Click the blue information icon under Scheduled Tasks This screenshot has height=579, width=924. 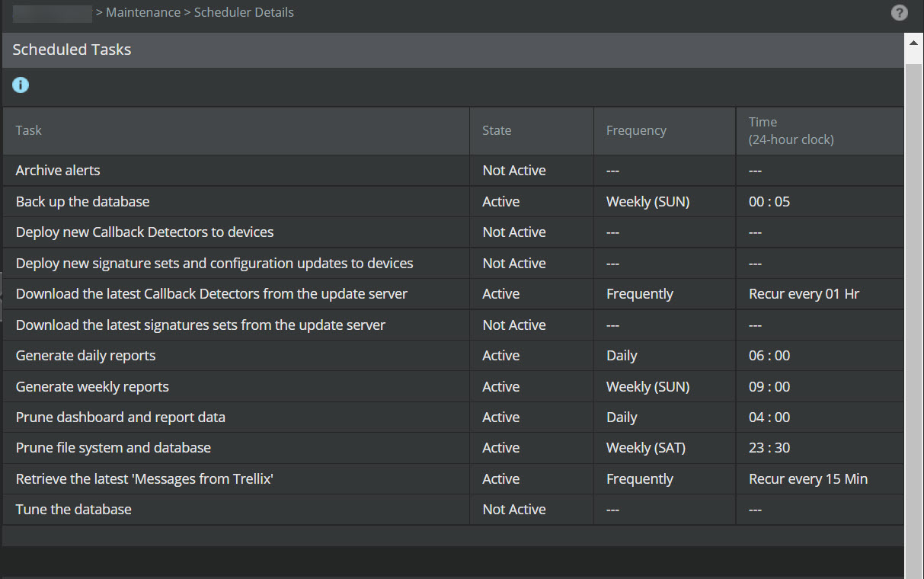(21, 85)
